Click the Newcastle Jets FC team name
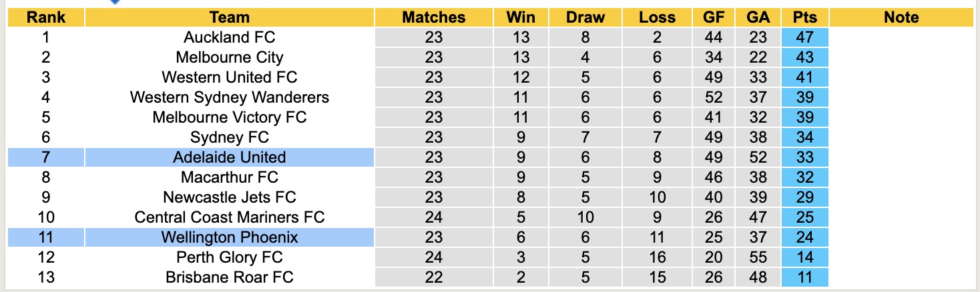This screenshot has height=292, width=980. click(x=229, y=197)
